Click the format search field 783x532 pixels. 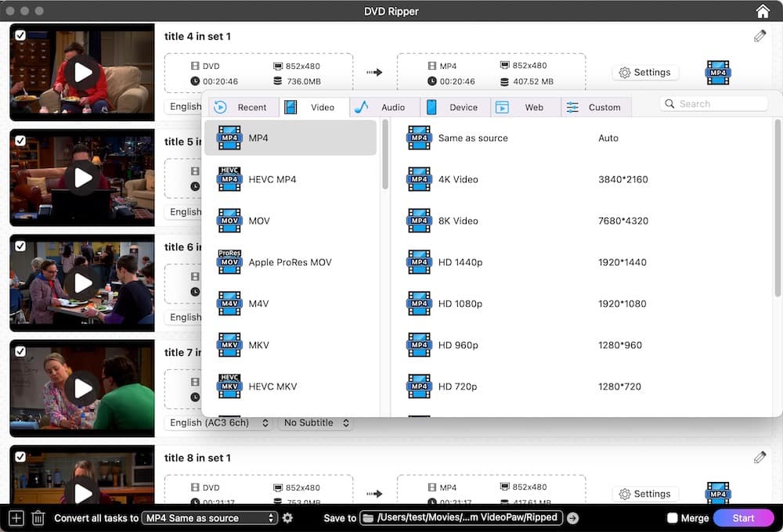714,102
